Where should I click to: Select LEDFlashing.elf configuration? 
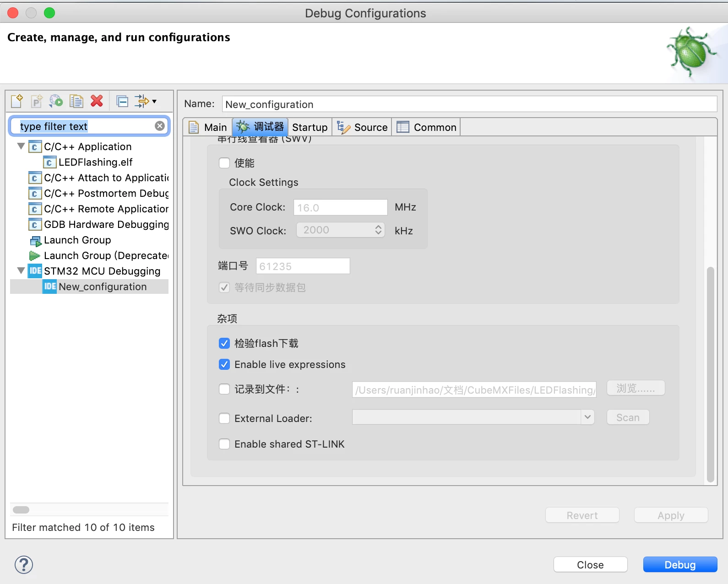[x=96, y=162]
